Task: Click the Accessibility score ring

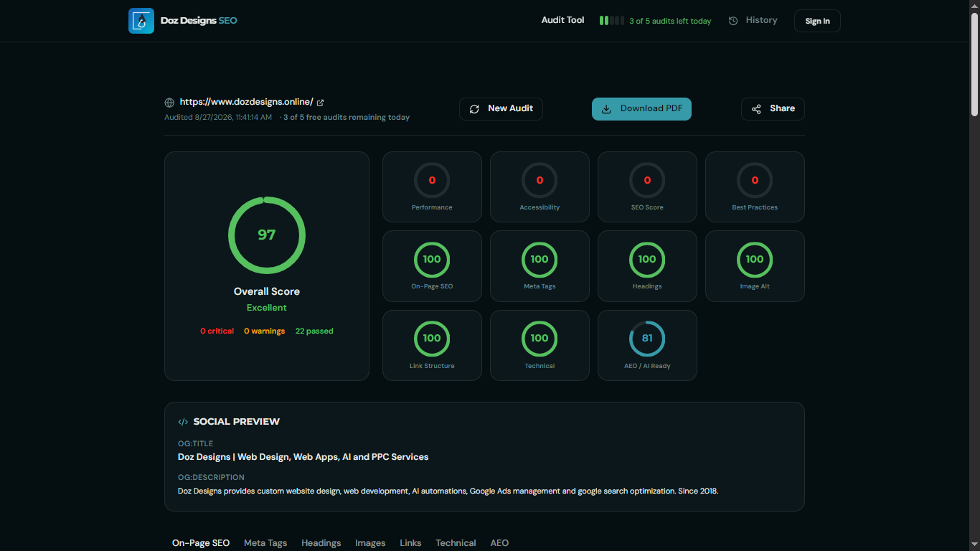Action: [540, 180]
